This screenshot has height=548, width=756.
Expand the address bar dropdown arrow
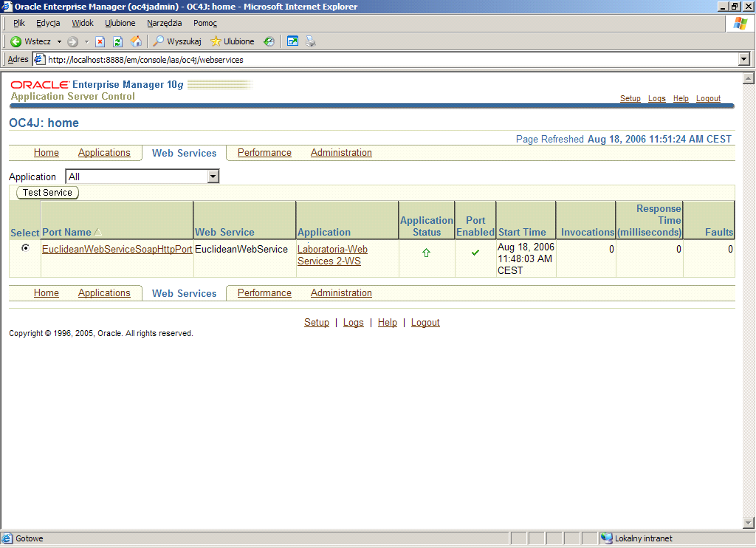click(x=744, y=59)
